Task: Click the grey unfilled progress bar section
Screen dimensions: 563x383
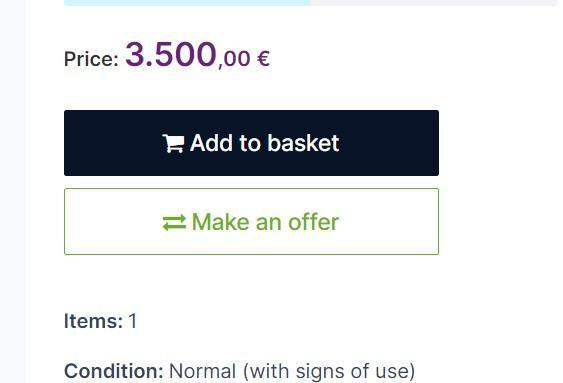Action: [434, 3]
